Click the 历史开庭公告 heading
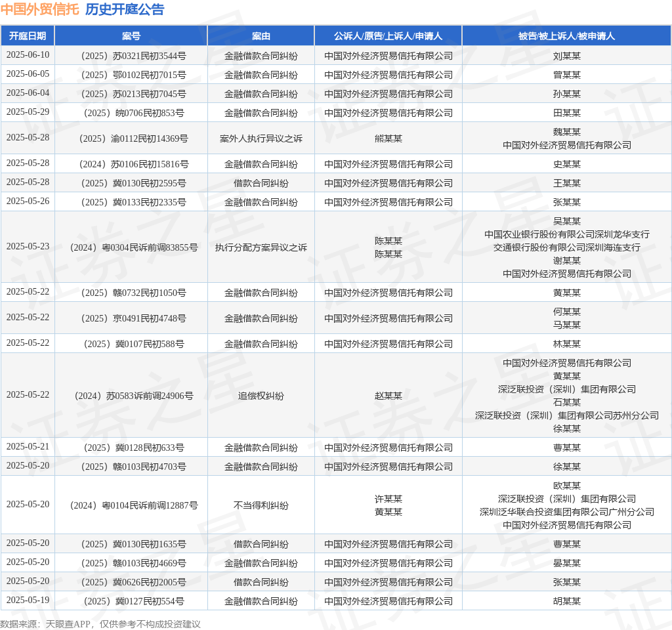672x630 pixels. point(125,9)
